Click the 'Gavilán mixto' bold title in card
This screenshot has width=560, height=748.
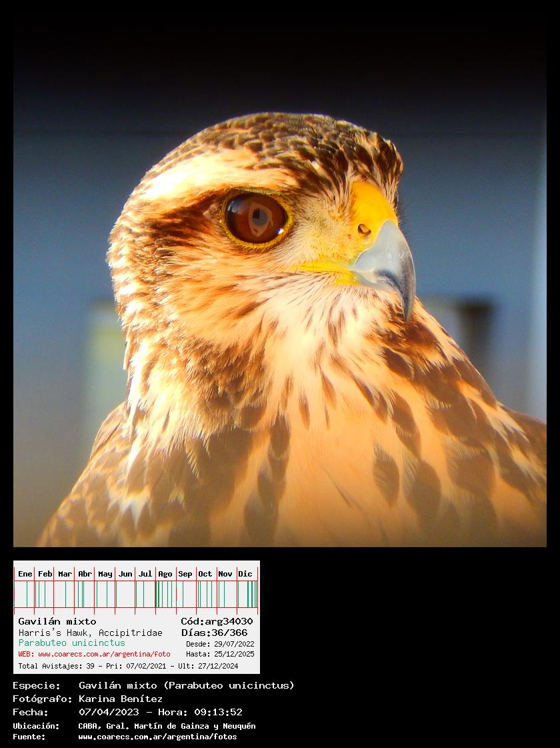point(57,621)
